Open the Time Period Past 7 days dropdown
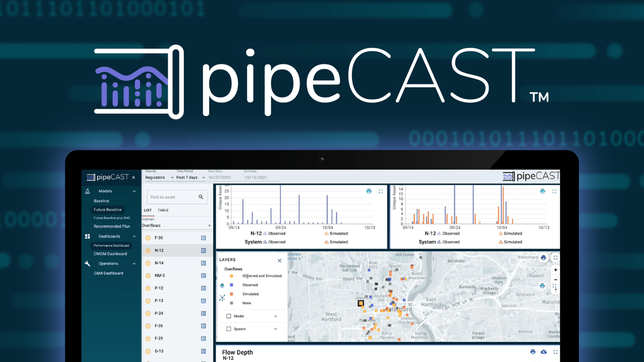Viewport: 644px width, 362px height. pos(190,177)
